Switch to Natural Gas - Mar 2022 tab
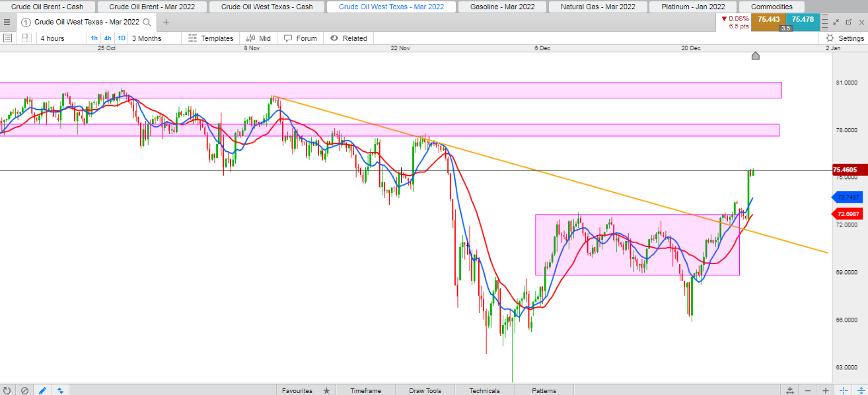 pos(598,7)
